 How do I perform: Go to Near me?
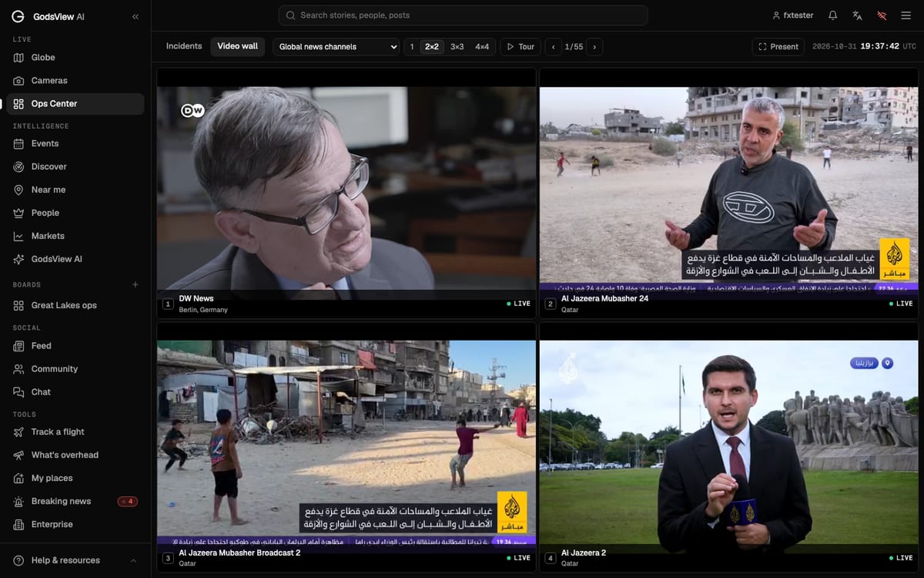pos(75,190)
